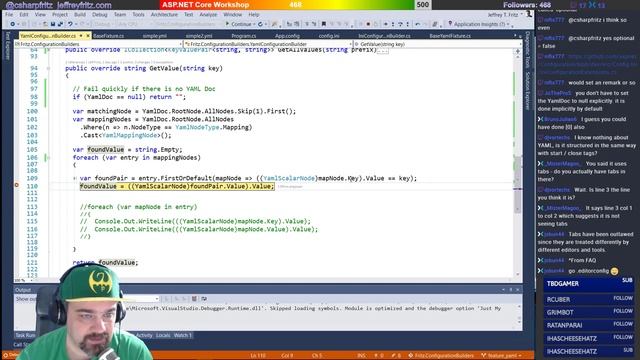Open the document tabs overflow dropdown

[x=515, y=36]
